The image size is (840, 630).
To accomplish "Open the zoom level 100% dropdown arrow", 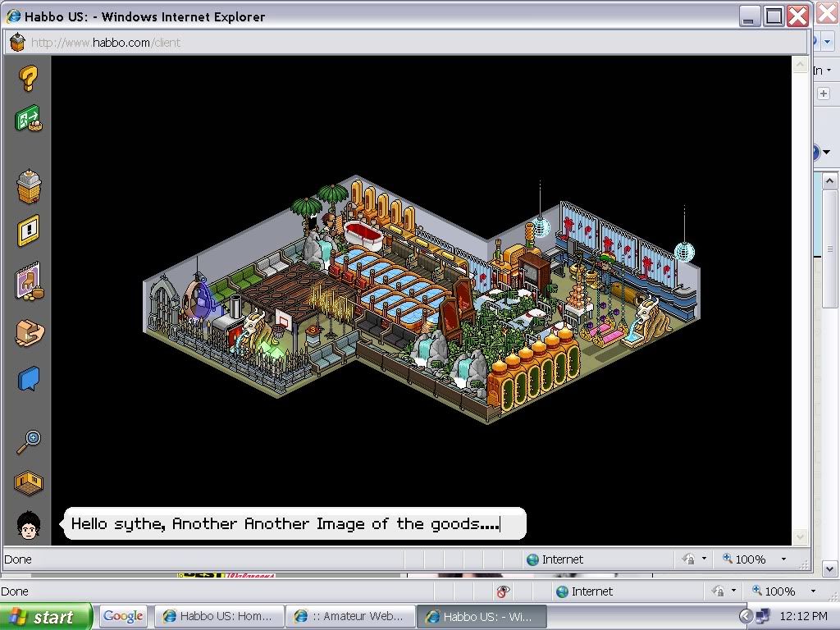I will [x=783, y=559].
